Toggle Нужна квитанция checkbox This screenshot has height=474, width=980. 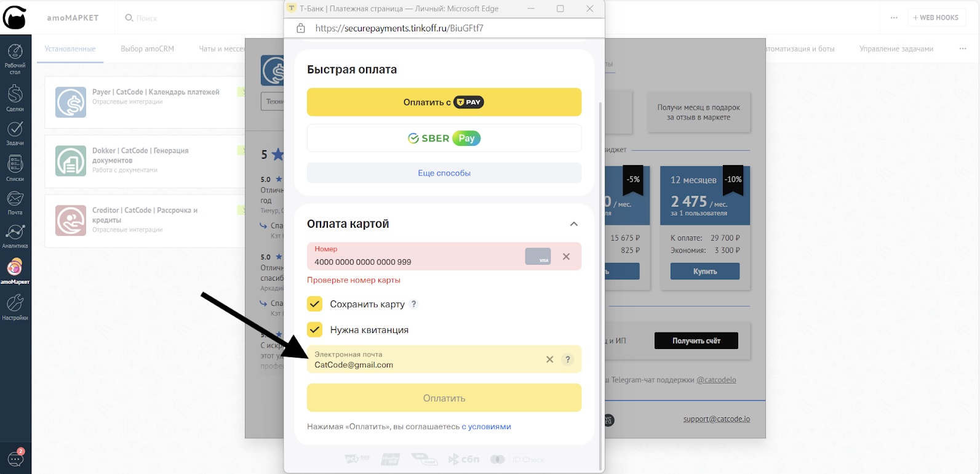point(315,330)
